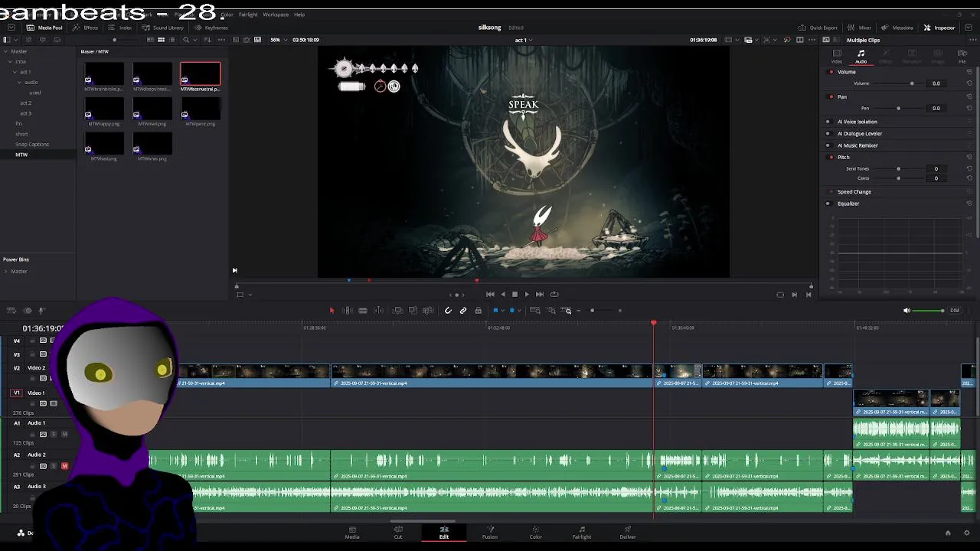Switch to Audio tab in Inspector

pyautogui.click(x=861, y=56)
